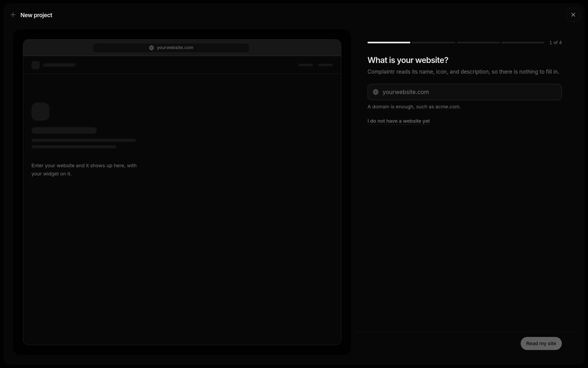The width and height of the screenshot is (588, 368).
Task: Click the 'Enter your website and it shows up here' text
Action: pos(84,170)
